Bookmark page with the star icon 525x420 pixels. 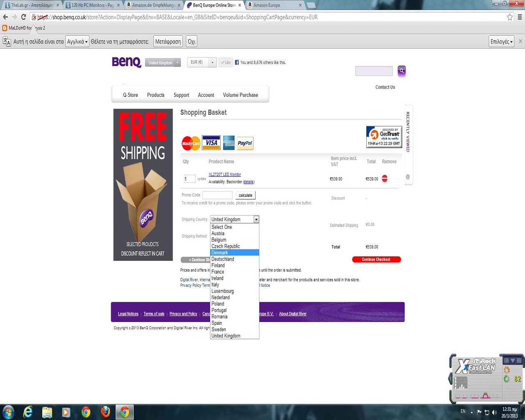[510, 17]
